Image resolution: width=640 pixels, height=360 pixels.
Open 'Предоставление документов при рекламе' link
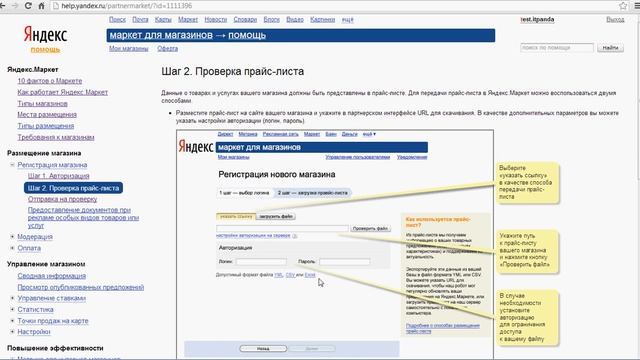(x=83, y=218)
